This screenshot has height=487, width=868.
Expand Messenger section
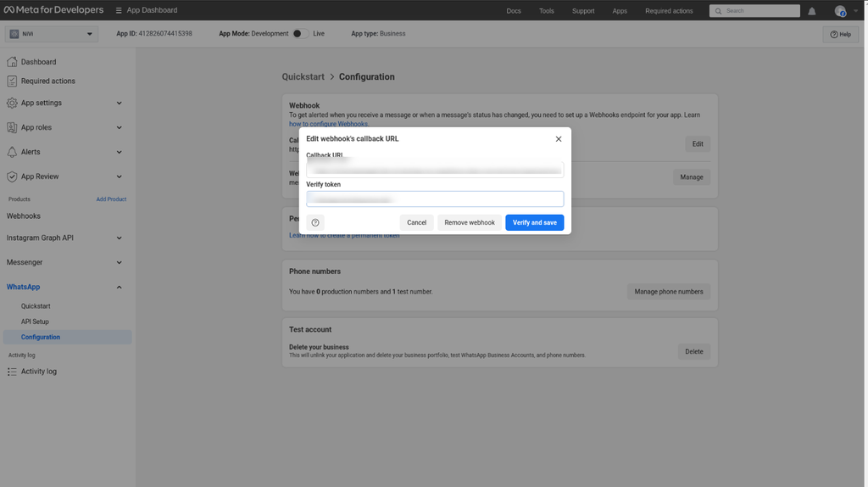pos(119,263)
